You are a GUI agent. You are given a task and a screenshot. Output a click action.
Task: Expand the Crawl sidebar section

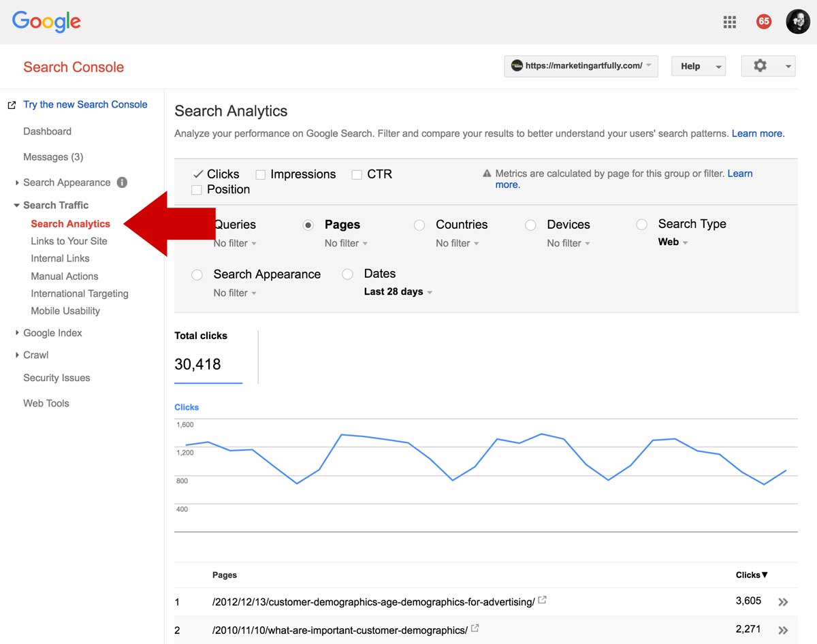coord(17,355)
